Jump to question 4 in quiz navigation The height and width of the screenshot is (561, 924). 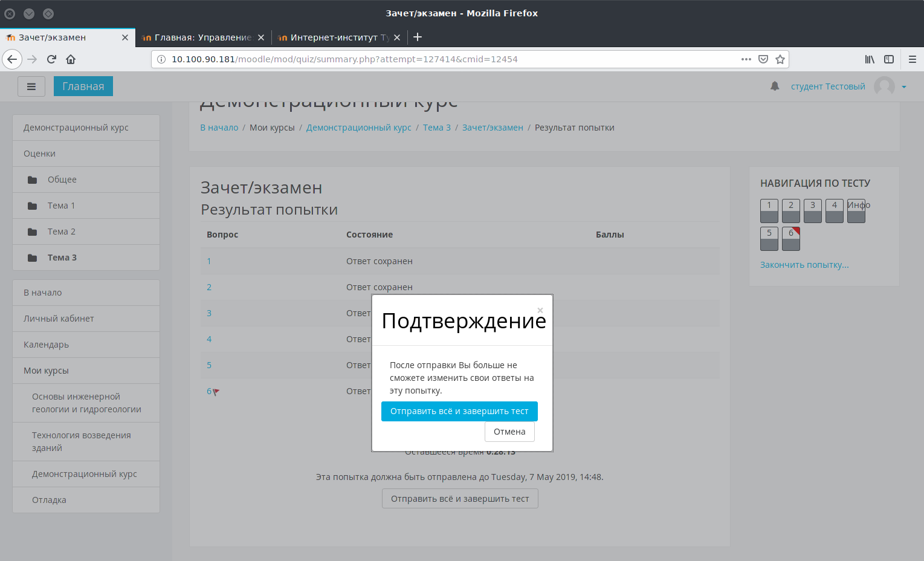835,211
